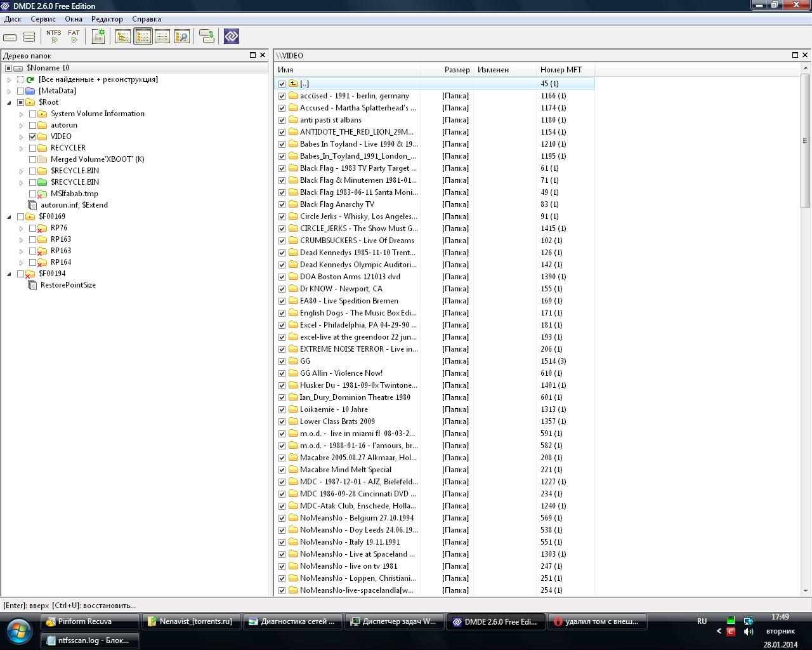
Task: Open the Окна menu
Action: [x=74, y=19]
